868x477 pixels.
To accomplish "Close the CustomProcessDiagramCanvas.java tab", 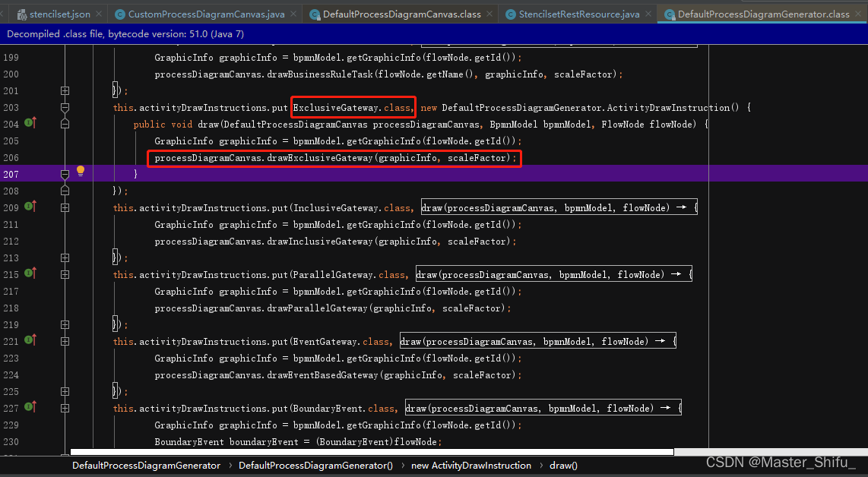I will (x=293, y=14).
